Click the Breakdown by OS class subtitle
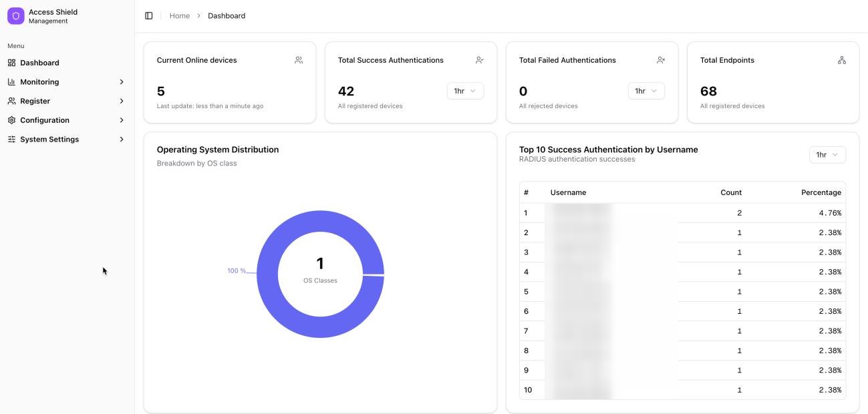868x414 pixels. 197,163
